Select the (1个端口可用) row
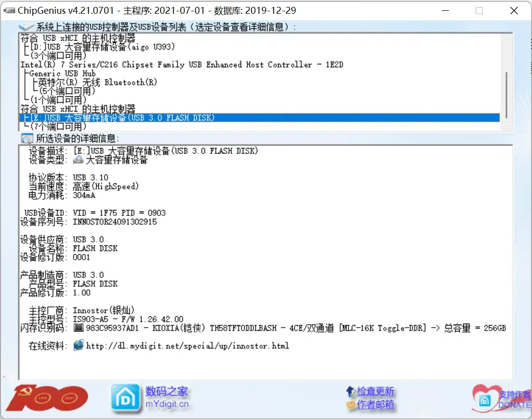The width and height of the screenshot is (532, 419). (x=58, y=100)
